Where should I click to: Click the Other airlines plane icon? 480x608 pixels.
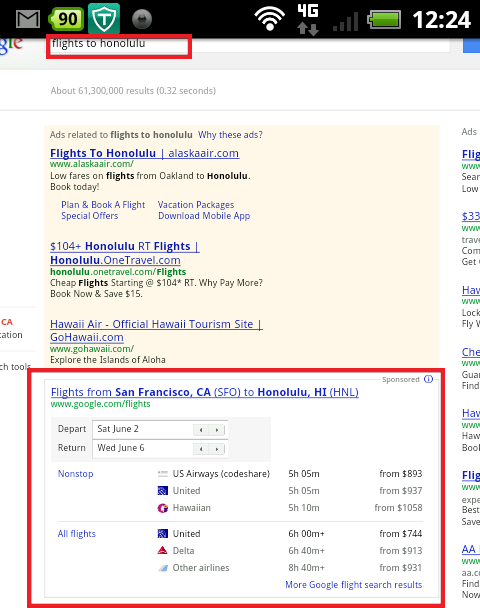[163, 568]
